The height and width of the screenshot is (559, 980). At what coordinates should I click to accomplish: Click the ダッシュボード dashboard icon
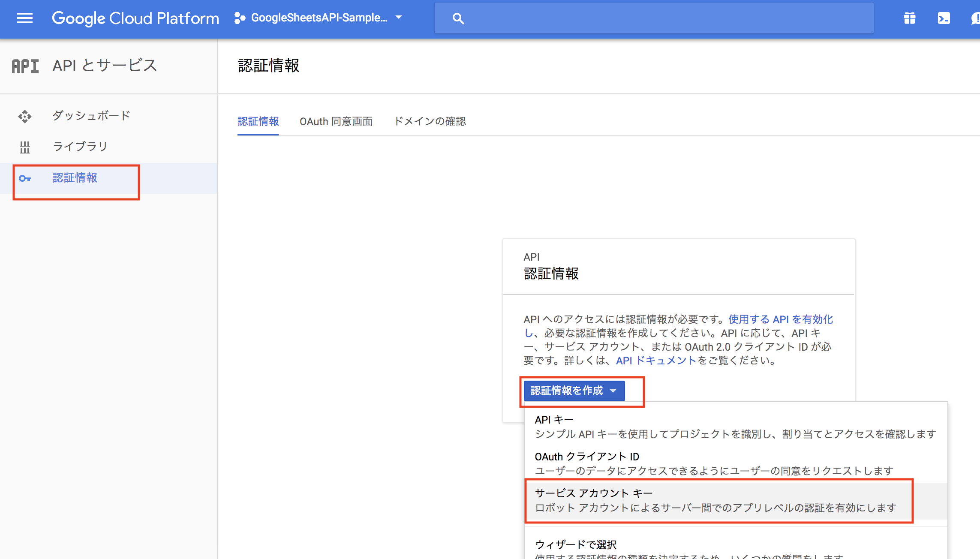pos(25,116)
